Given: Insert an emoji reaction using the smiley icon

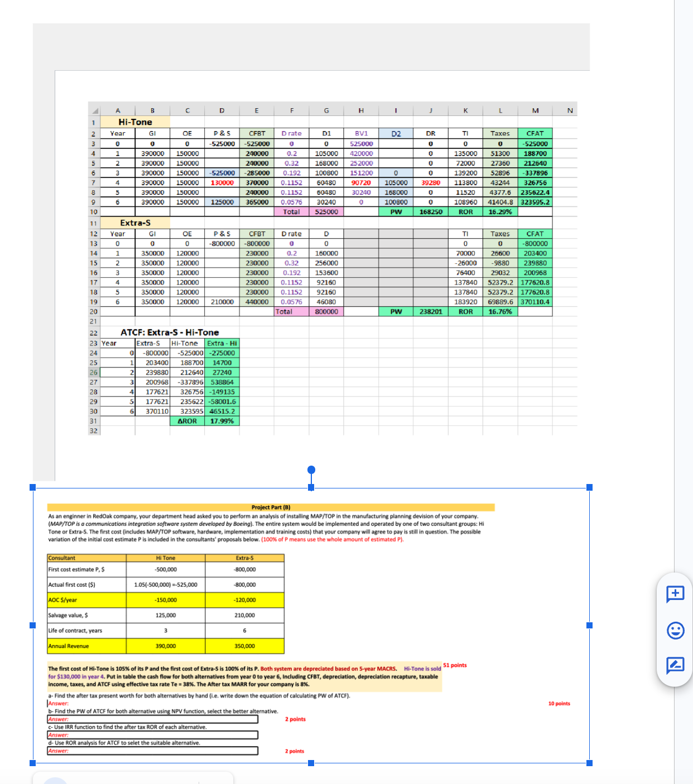Looking at the screenshot, I should (x=675, y=631).
